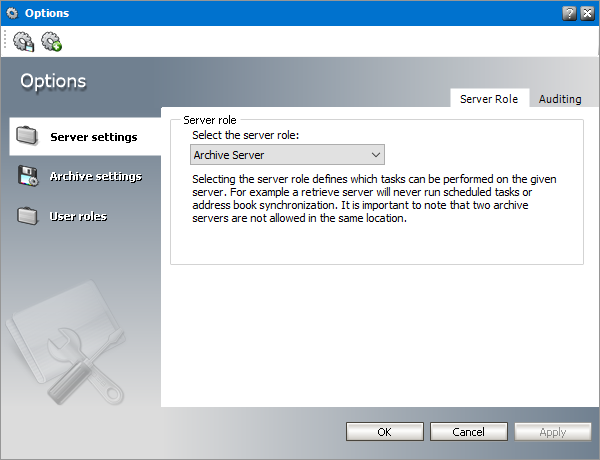600x460 pixels.
Task: Click the large Options page heading
Action: click(53, 82)
